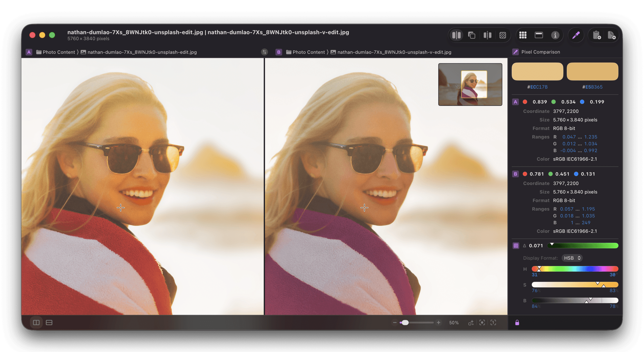Toggle the purple lock in status bar
The height and width of the screenshot is (352, 644).
coord(517,322)
